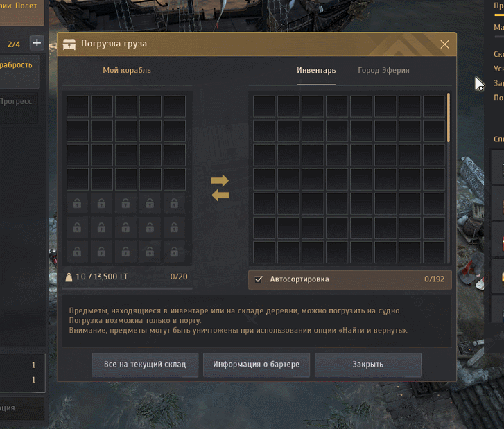
Task: Click the right arrow transfer icon
Action: tap(220, 180)
